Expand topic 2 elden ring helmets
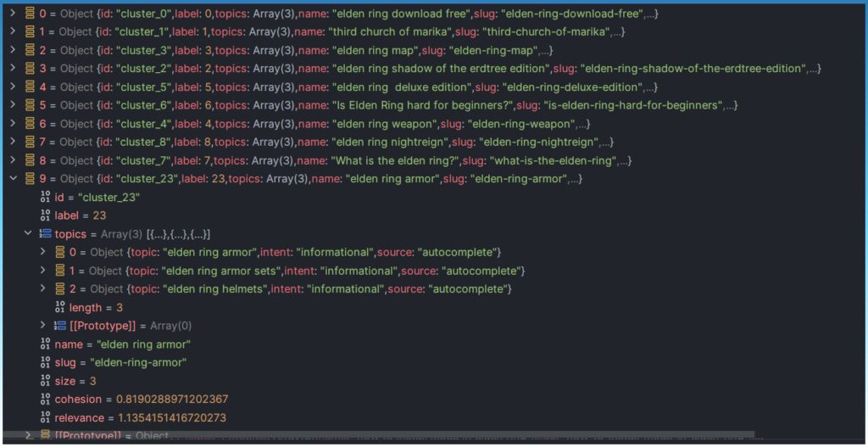Image resolution: width=868 pixels, height=447 pixels. click(x=44, y=289)
